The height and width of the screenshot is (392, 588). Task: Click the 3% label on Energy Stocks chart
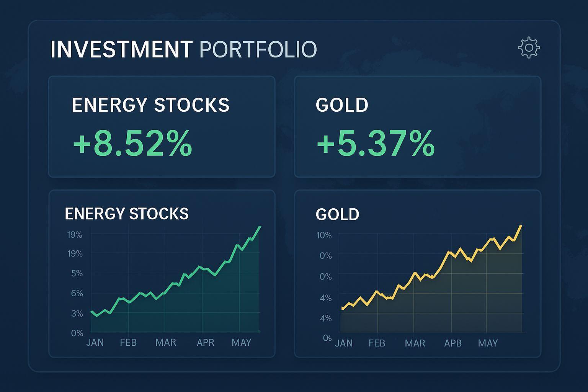pos(77,314)
